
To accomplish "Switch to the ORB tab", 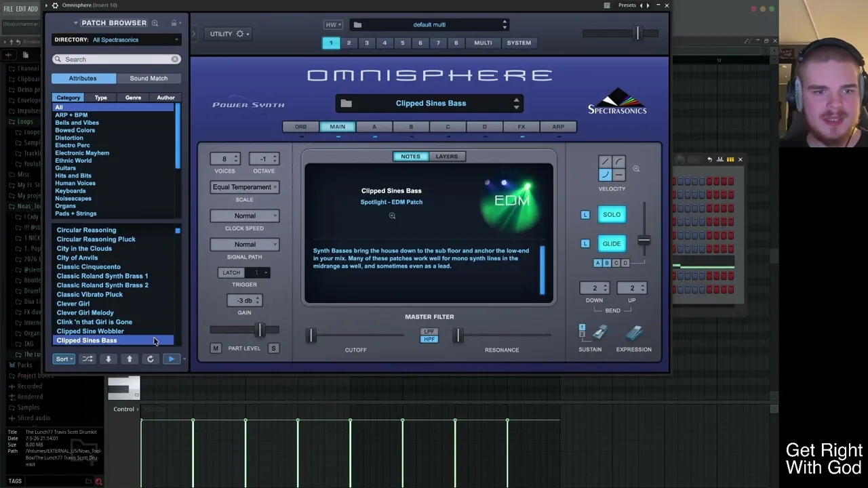I will [300, 127].
